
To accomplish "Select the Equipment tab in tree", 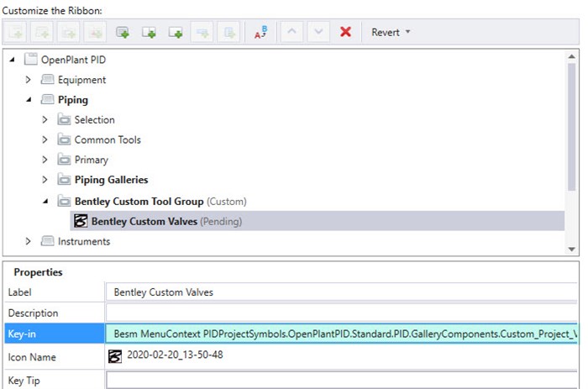I will (x=81, y=80).
